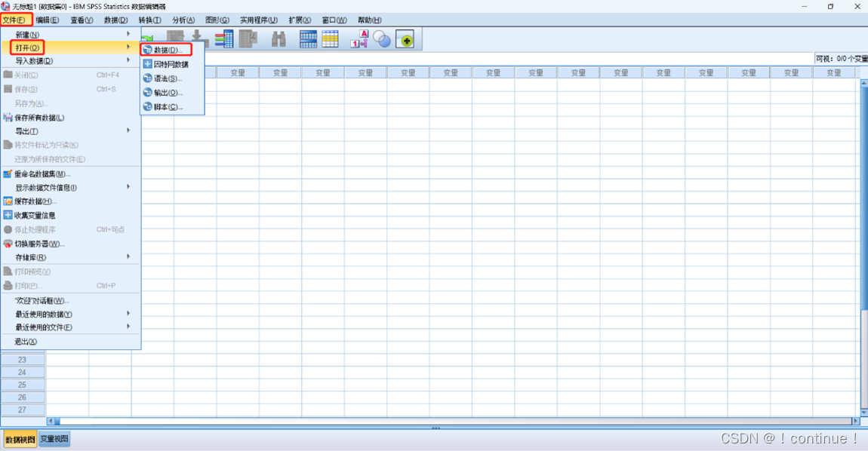Toggle the Value labels toolbar icon

[x=359, y=38]
